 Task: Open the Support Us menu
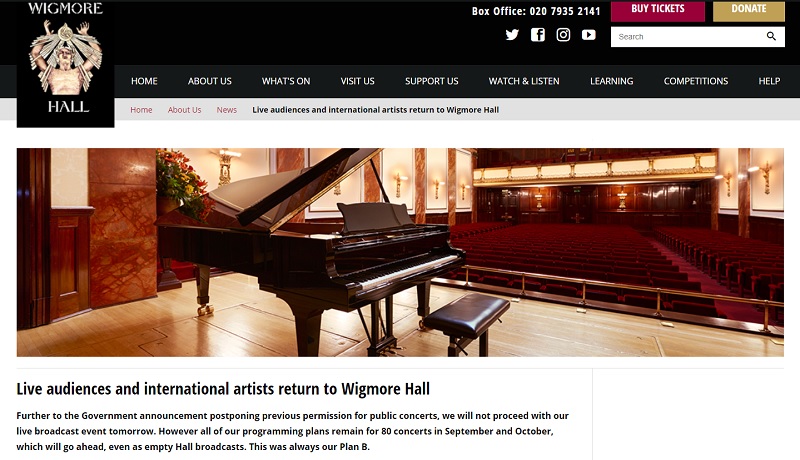[432, 81]
